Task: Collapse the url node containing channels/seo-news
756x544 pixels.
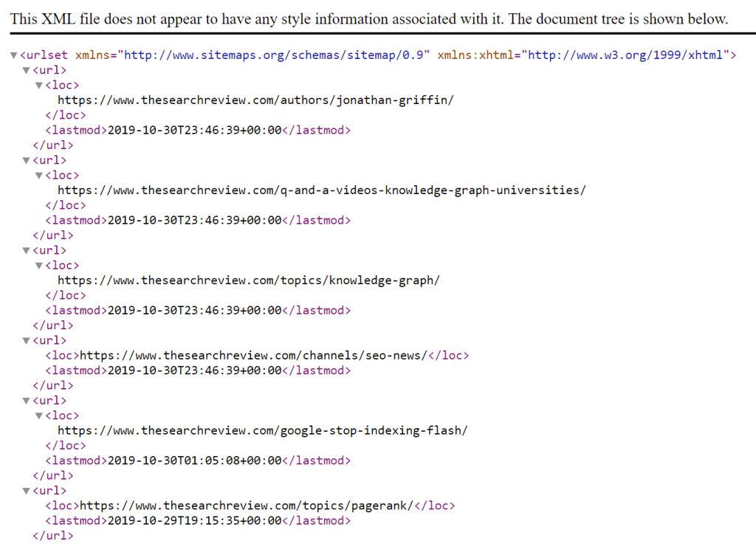Action: (27, 341)
